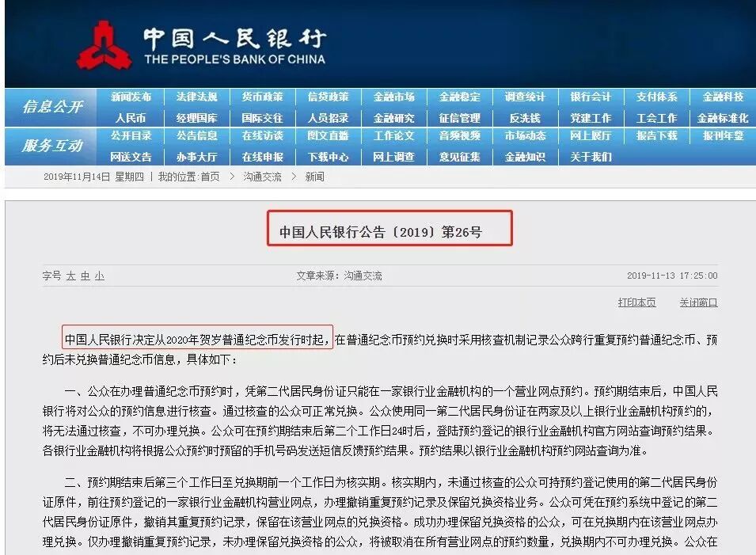Screen dimensions: 756x555
Task: Go to 金融标准化 in the navigation
Action: click(723, 118)
